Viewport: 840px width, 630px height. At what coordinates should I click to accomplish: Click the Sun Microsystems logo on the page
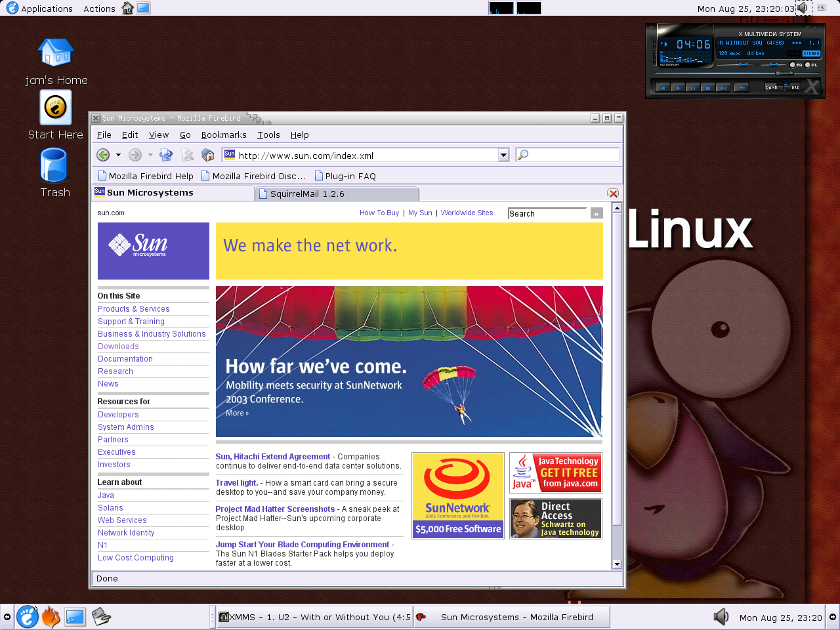(154, 251)
